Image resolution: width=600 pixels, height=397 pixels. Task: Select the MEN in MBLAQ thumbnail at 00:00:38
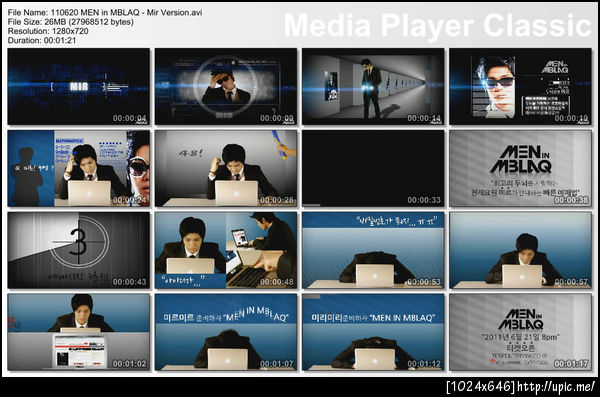point(520,168)
